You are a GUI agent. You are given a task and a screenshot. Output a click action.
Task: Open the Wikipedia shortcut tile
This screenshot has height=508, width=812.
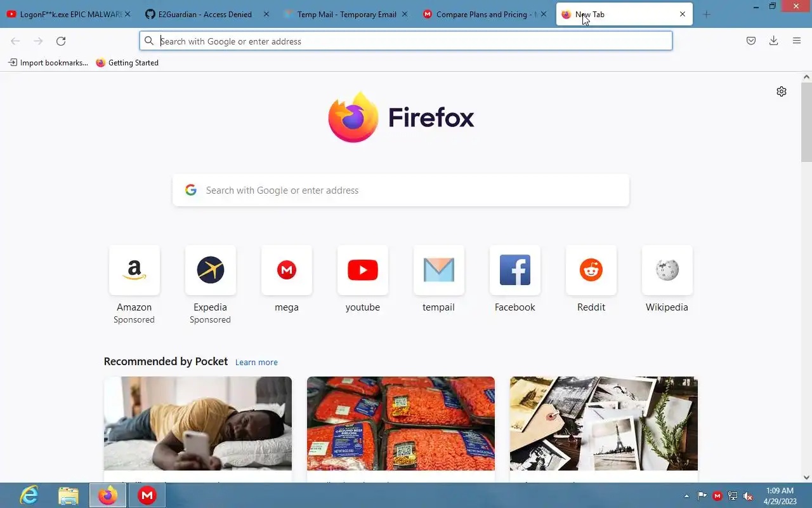[x=667, y=270]
